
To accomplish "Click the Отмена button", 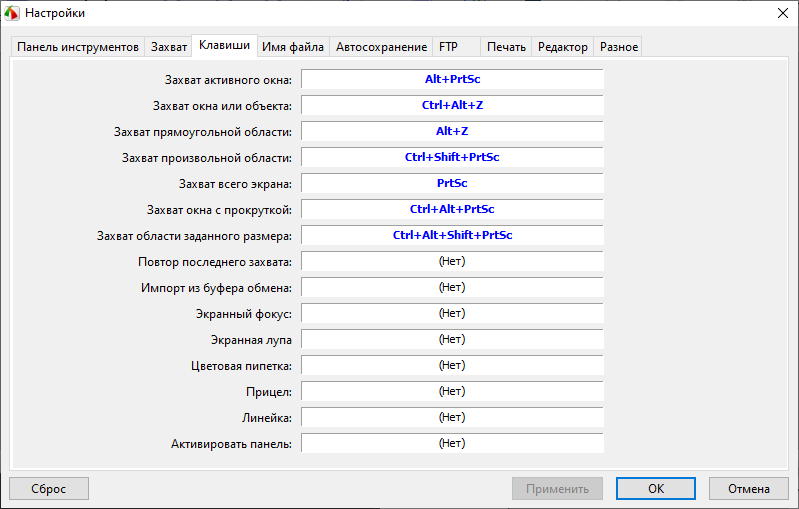I will [x=748, y=489].
